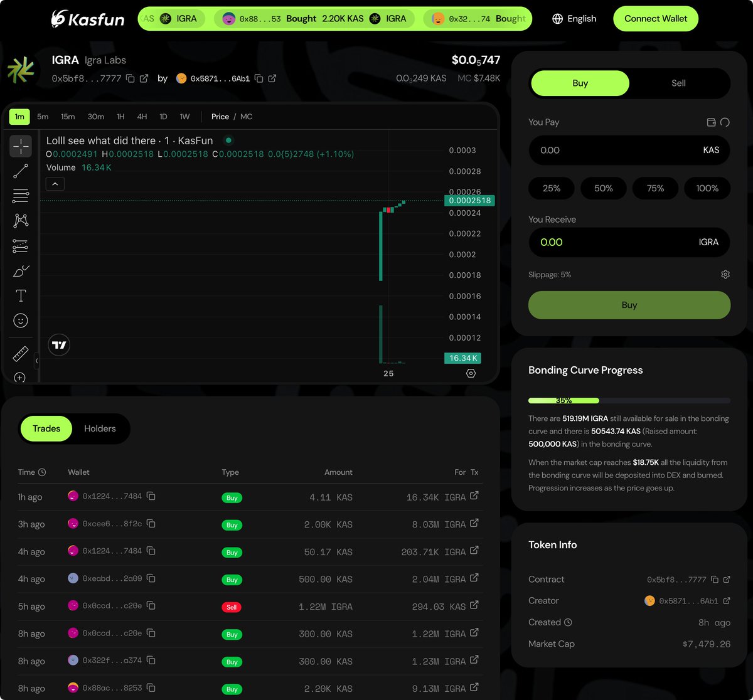Set the pay amount to 25%
Screen dimensions: 753x700
coord(552,188)
